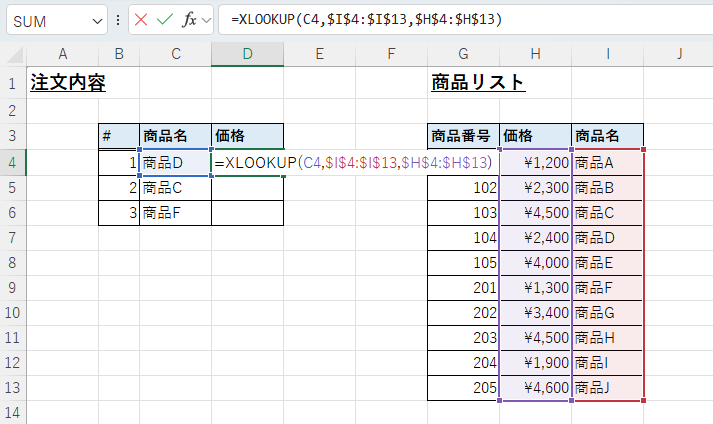Confirm the formula with the checkmark icon
Image resolution: width=713 pixels, height=424 pixels.
coord(165,20)
